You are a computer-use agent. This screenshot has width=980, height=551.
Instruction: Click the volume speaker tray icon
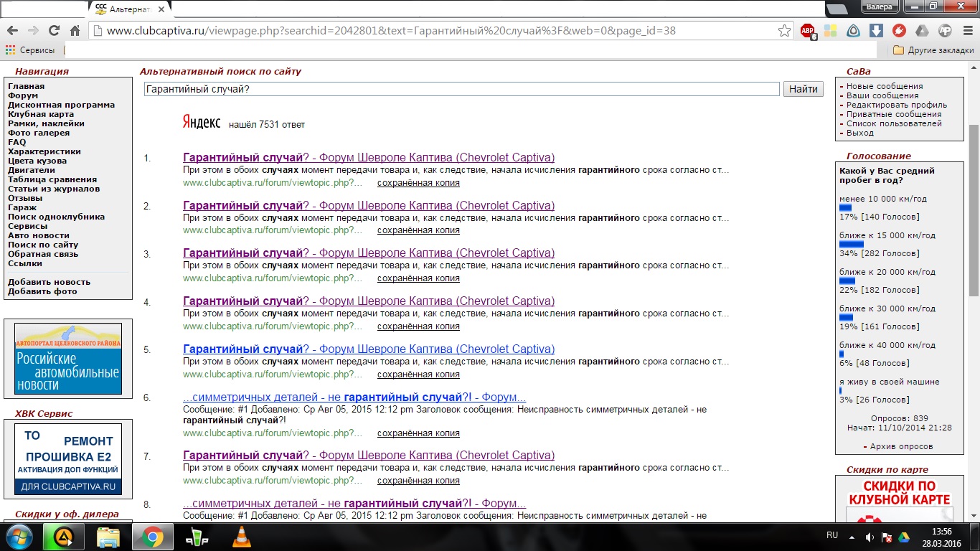pos(870,537)
